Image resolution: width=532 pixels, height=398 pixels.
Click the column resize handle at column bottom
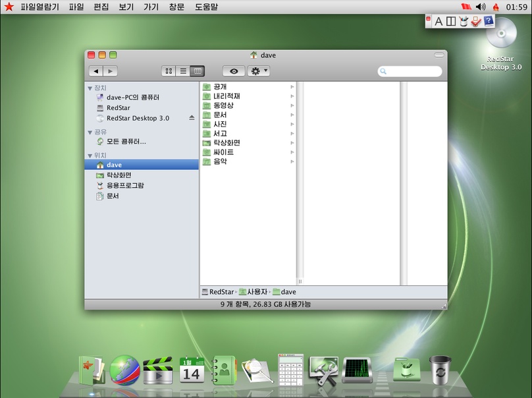[300, 281]
